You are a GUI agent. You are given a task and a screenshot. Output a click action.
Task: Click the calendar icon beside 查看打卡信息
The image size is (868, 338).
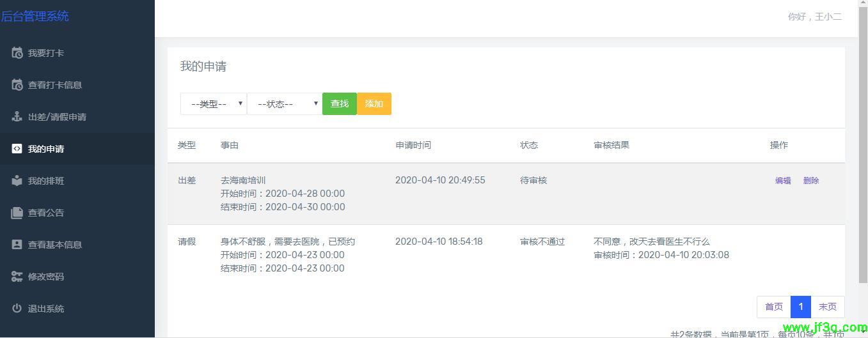tap(17, 85)
